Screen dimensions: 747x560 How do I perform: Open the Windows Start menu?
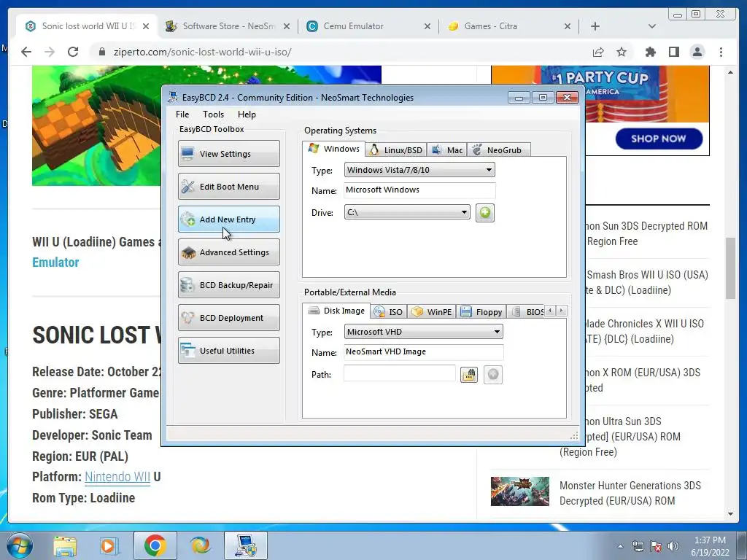(19, 545)
